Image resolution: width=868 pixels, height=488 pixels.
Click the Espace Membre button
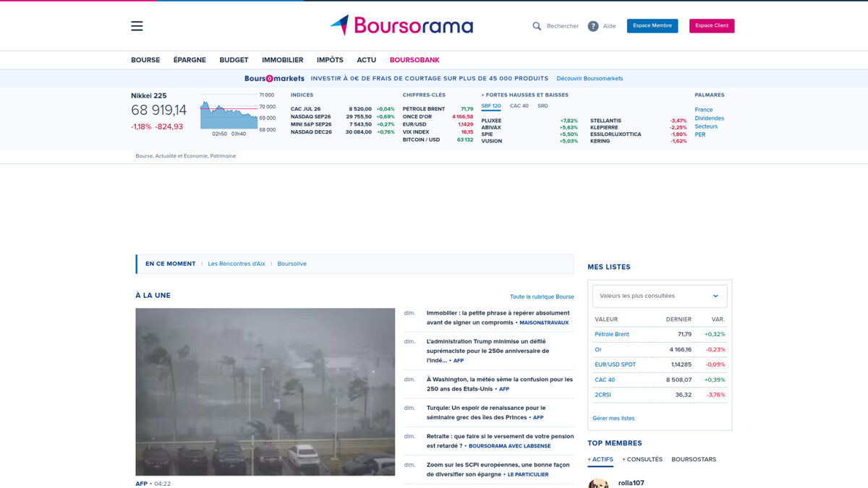pyautogui.click(x=652, y=26)
